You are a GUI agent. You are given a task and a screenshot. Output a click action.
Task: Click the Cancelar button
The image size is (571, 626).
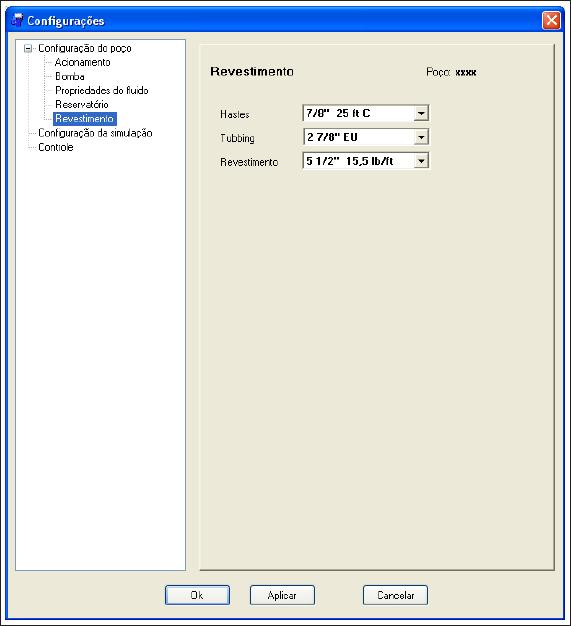(395, 595)
